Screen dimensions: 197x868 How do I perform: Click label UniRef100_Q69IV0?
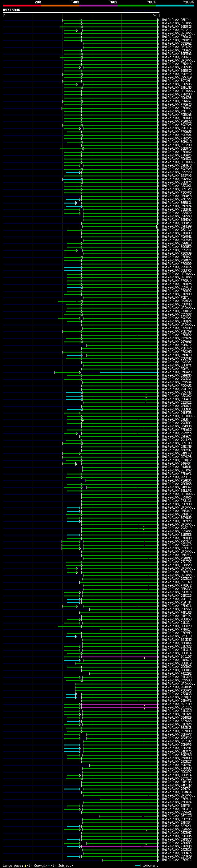177,189
